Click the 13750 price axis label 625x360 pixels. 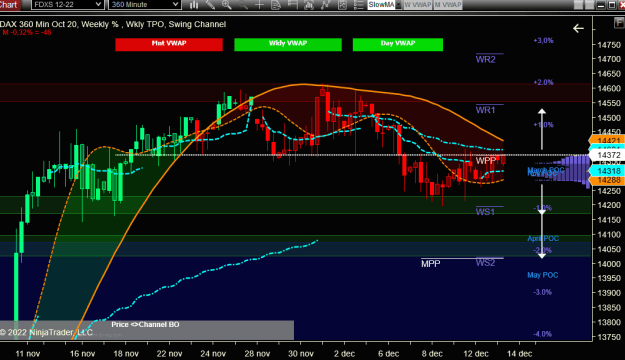609,337
